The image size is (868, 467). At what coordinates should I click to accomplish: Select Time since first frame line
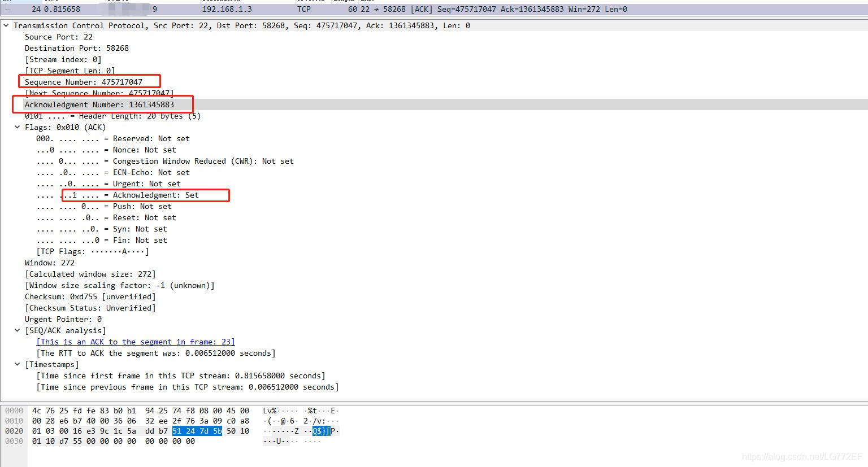[181, 376]
